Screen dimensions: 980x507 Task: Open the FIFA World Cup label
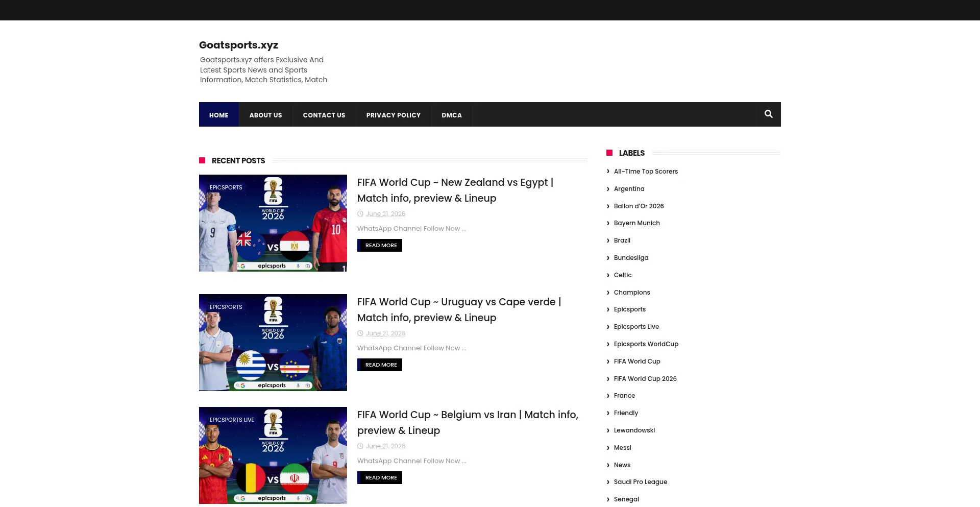(x=637, y=361)
